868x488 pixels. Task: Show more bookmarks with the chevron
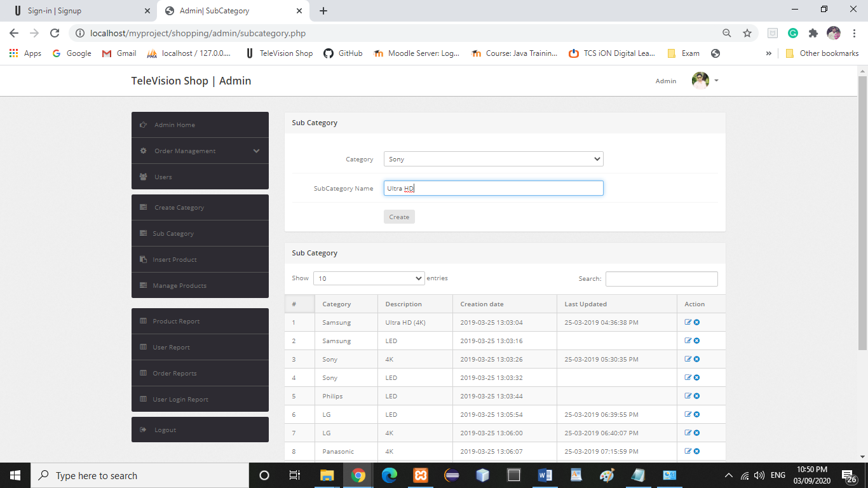point(769,53)
